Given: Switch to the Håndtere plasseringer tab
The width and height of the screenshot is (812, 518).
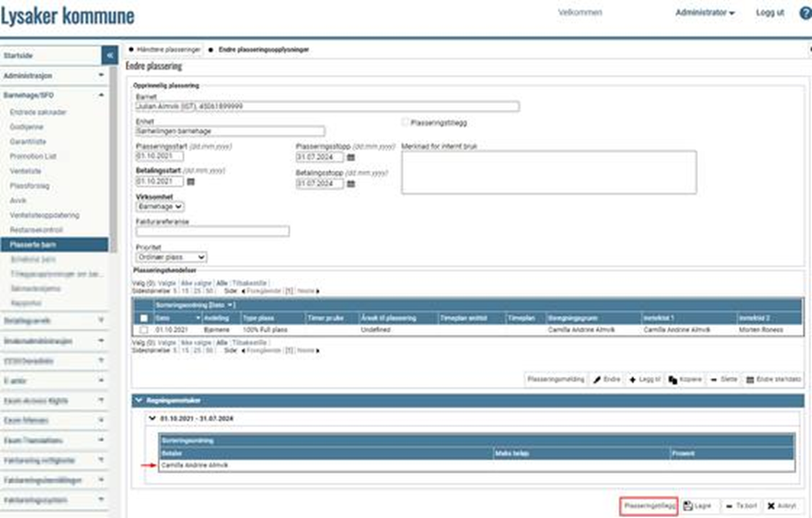Looking at the screenshot, I should tap(163, 48).
